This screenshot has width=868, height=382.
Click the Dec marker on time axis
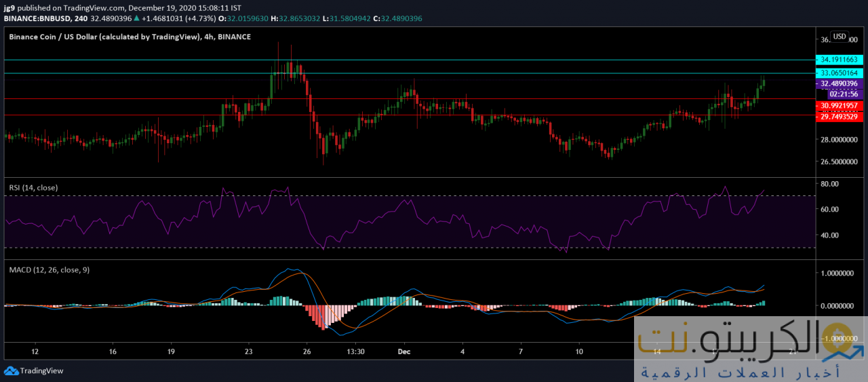point(404,351)
